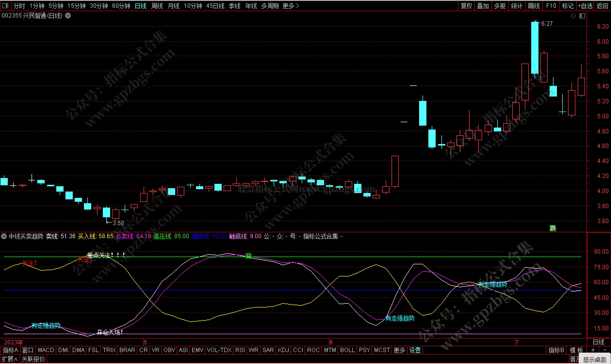The width and height of the screenshot is (611, 364).
Task: Apply the MACD indicator
Action: pyautogui.click(x=46, y=350)
